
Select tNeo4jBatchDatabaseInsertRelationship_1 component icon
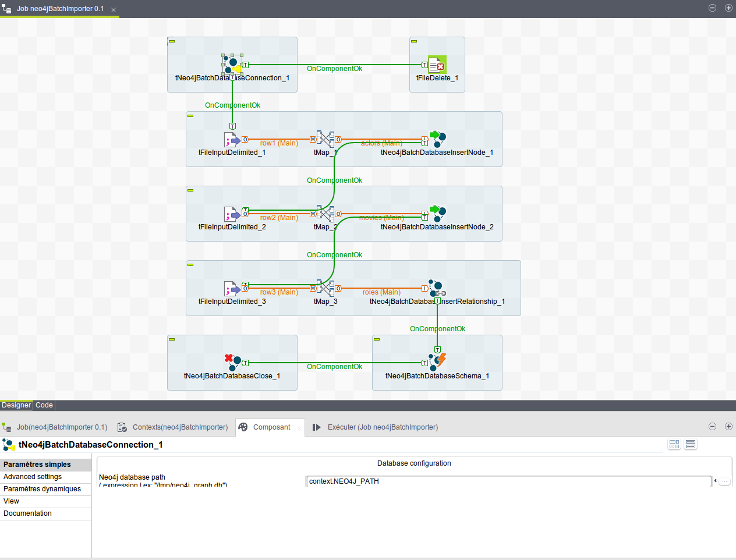coord(437,288)
